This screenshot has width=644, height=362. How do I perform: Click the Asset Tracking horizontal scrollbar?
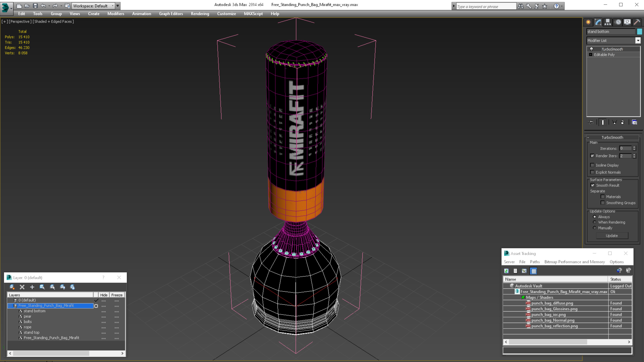click(567, 342)
